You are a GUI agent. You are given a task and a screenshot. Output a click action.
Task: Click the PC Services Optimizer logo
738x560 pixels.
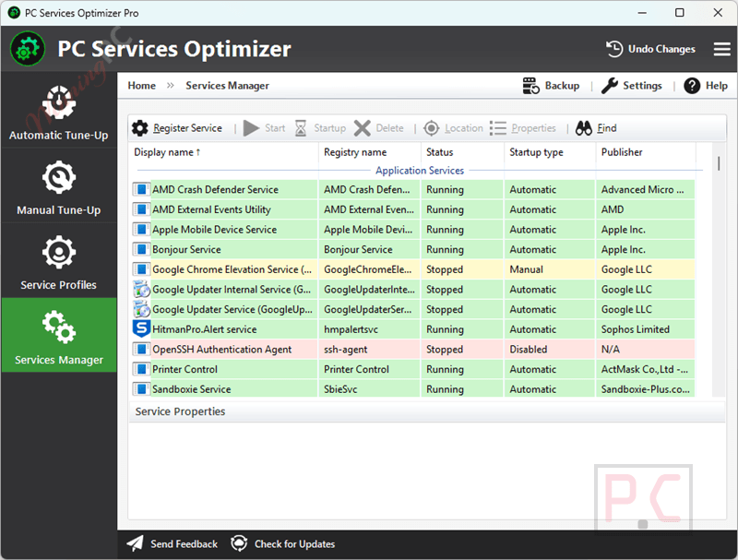(x=28, y=49)
